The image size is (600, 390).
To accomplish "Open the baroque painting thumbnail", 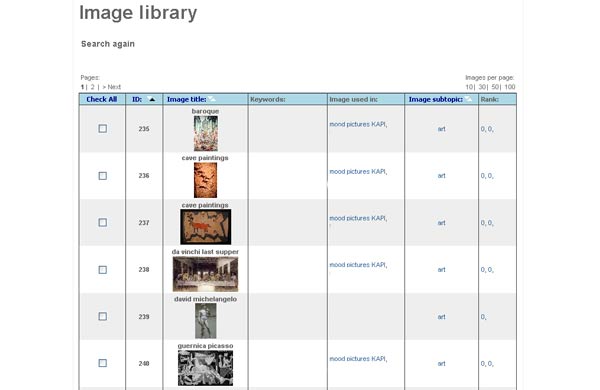I will (x=205, y=134).
